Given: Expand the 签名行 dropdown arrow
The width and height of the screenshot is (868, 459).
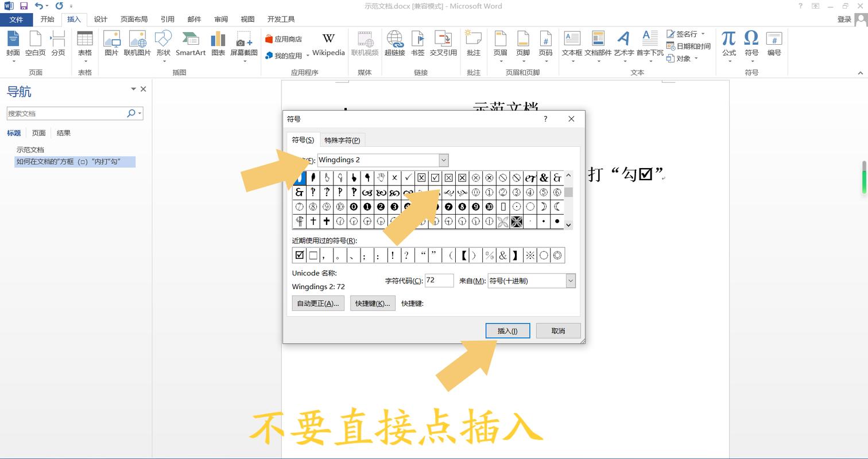Looking at the screenshot, I should click(703, 34).
